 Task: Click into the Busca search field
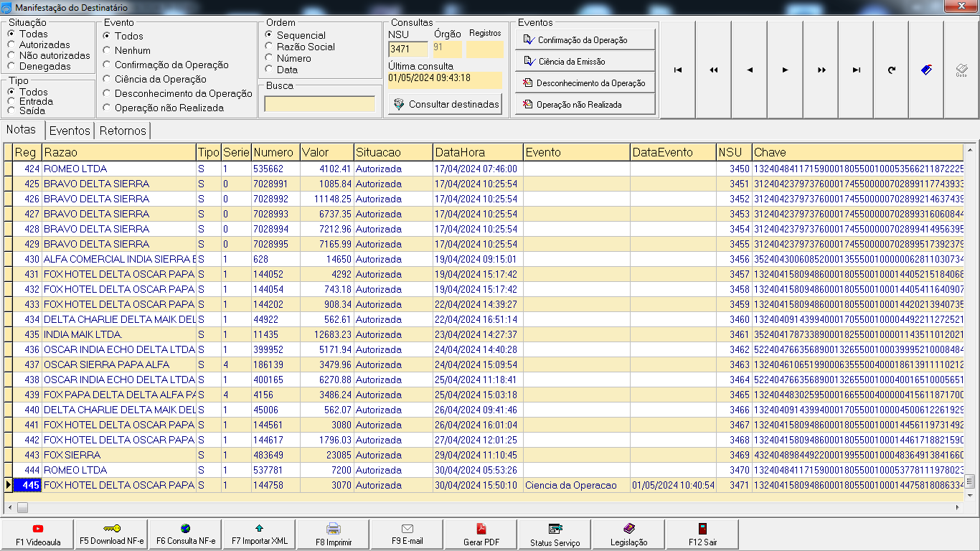319,104
